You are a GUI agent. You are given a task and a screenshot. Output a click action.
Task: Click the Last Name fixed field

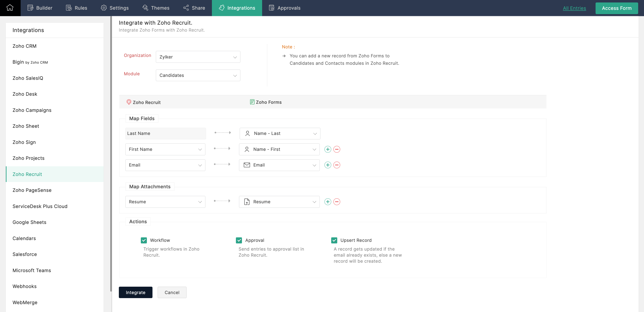[x=165, y=133]
